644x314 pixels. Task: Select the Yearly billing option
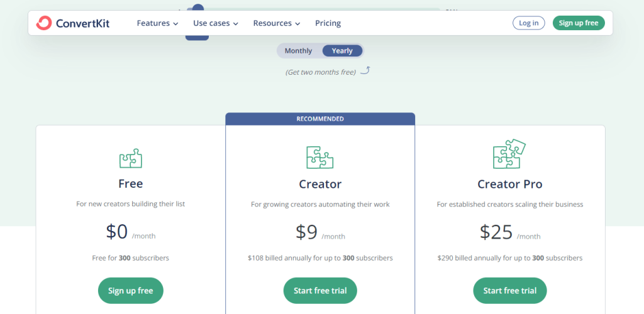click(342, 51)
